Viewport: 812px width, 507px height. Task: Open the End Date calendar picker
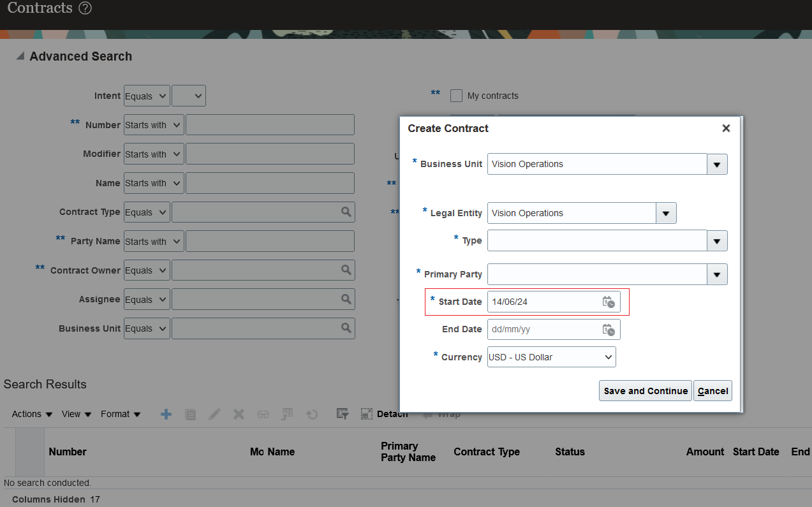tap(609, 330)
